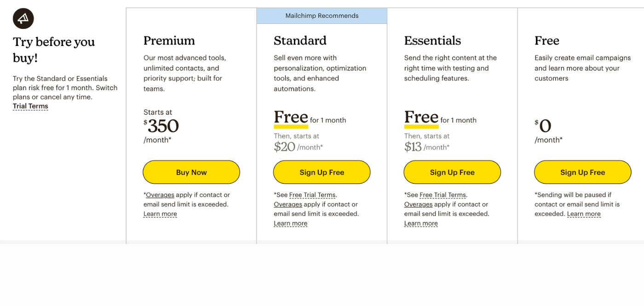This screenshot has height=306, width=644.
Task: Open the Trial Terms link
Action: (30, 106)
